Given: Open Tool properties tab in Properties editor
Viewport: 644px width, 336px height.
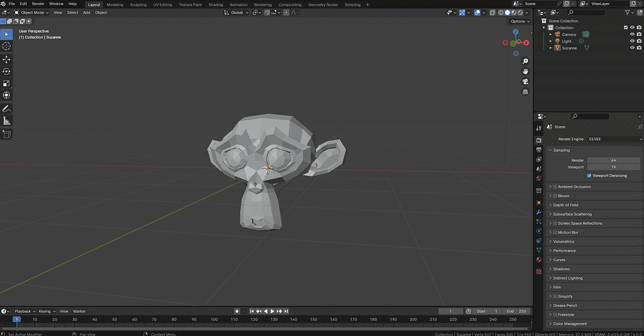Looking at the screenshot, I should click(539, 128).
